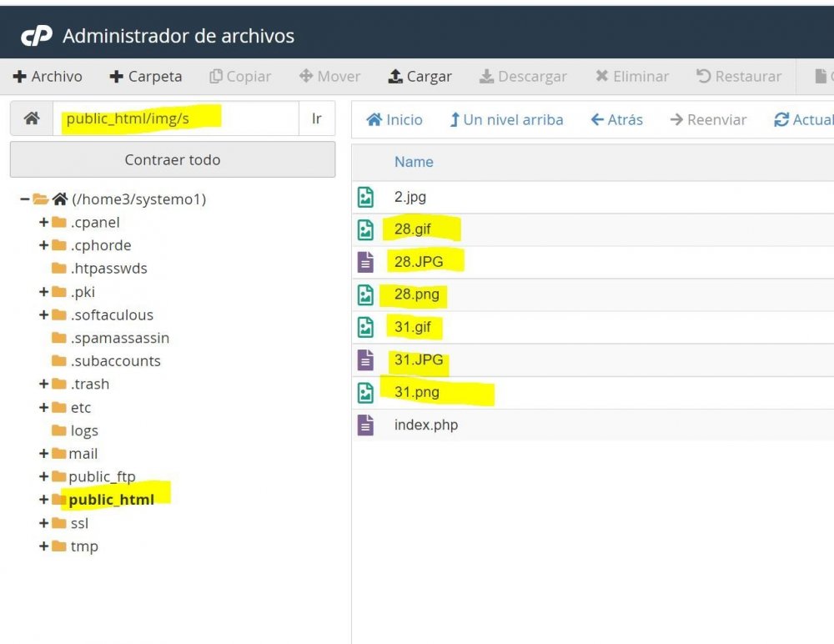Viewport: 834px width, 644px height.
Task: Click the document icon next to index.php
Action: pyautogui.click(x=365, y=425)
